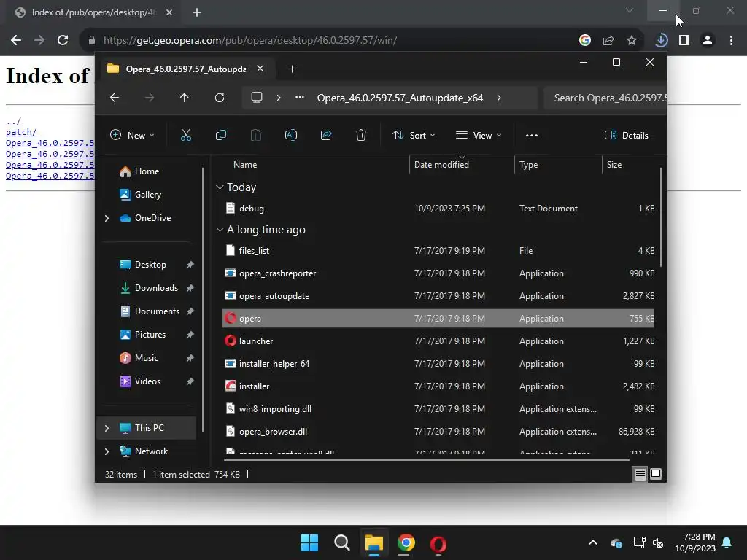Click the Opera icon on the taskbar
Viewport: 747px width, 560px height.
438,542
